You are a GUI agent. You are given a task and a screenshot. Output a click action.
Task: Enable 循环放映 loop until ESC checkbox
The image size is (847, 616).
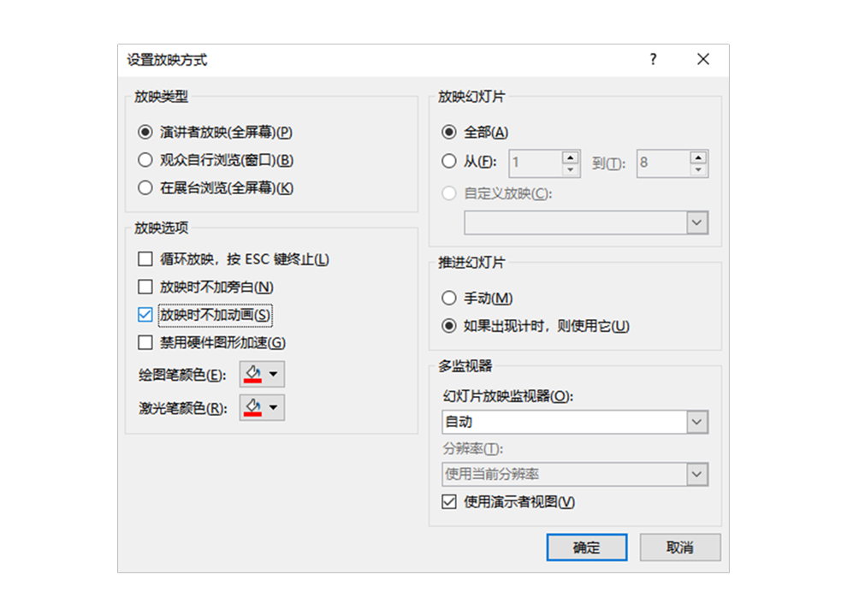click(x=145, y=259)
